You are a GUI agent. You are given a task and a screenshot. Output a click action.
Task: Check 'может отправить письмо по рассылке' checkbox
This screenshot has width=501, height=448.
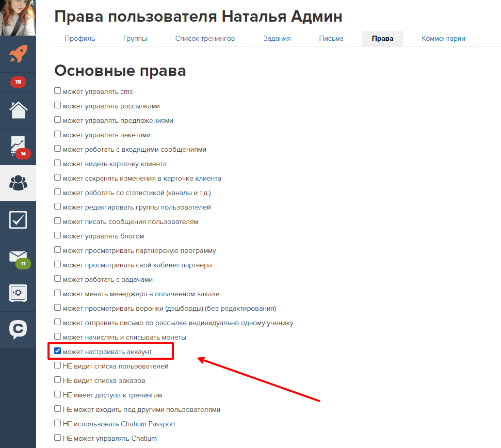point(57,322)
